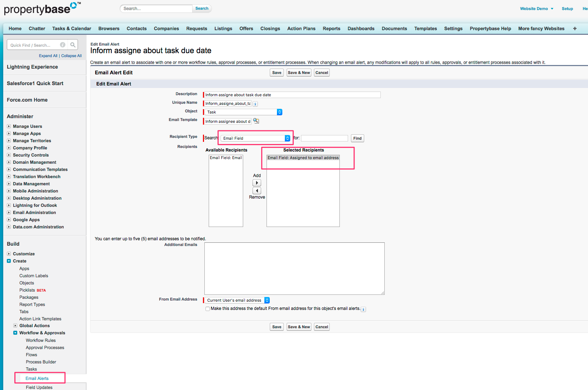Expand Manage Apps tree node
This screenshot has height=390, width=588.
(x=9, y=134)
